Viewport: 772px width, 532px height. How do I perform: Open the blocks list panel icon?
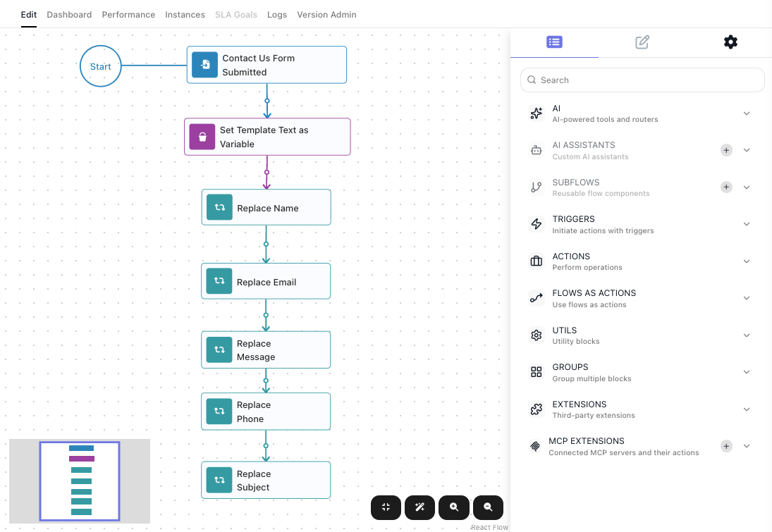point(554,42)
